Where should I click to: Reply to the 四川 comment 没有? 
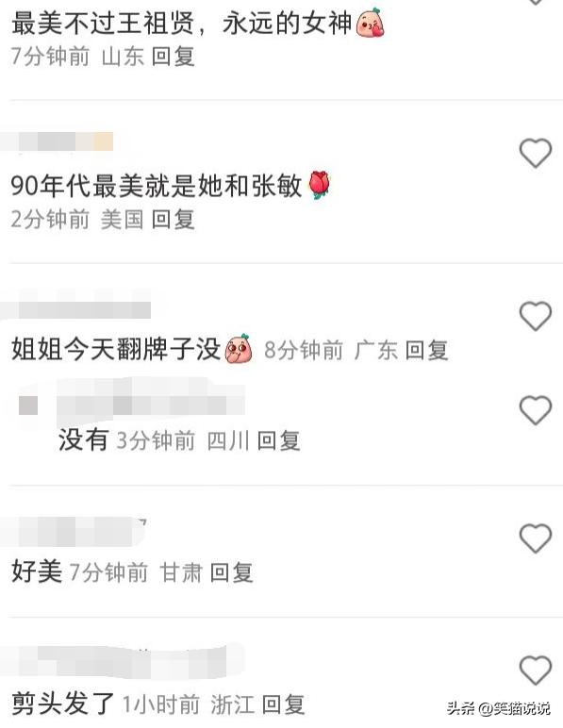point(278,440)
